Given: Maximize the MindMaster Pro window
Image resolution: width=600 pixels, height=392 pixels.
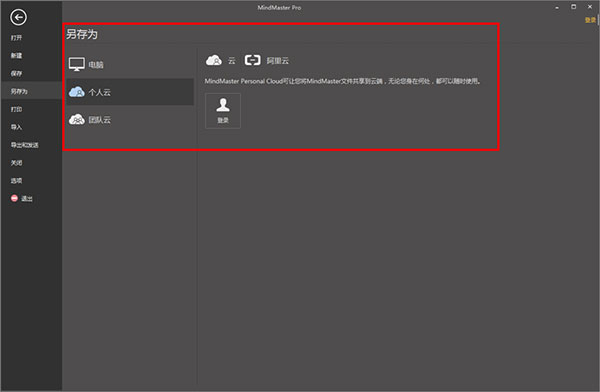Looking at the screenshot, I should (x=573, y=7).
